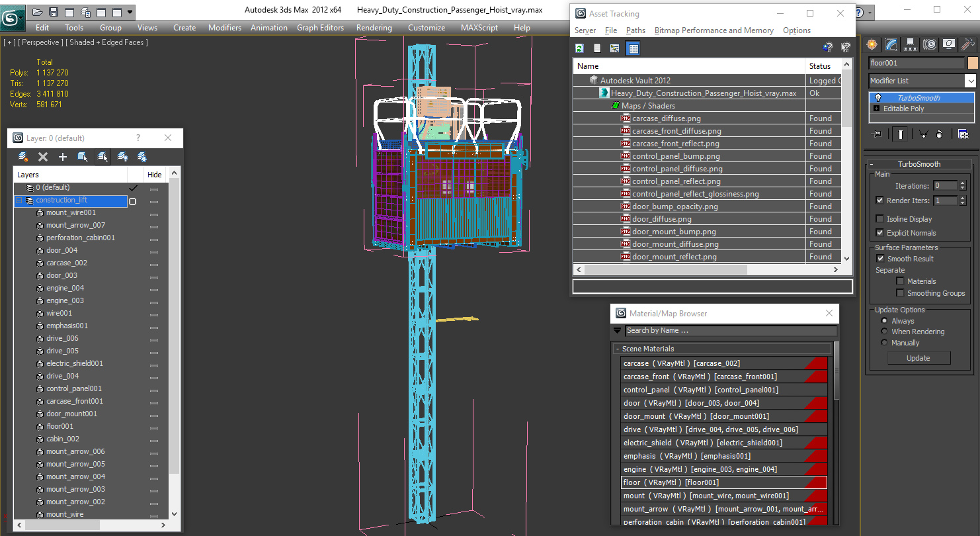This screenshot has width=980, height=536.
Task: Click floor material red swatch in Scene Materials
Action: (816, 482)
